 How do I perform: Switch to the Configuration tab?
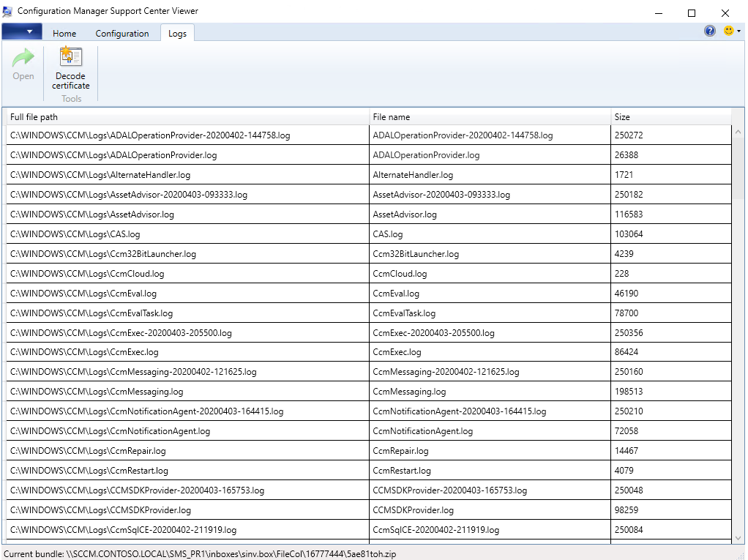pyautogui.click(x=122, y=34)
